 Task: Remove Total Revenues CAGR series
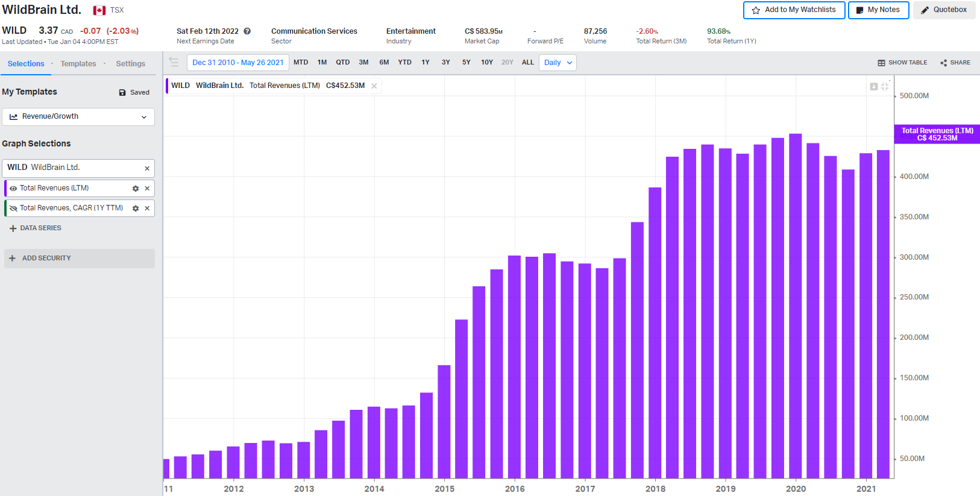coord(147,209)
